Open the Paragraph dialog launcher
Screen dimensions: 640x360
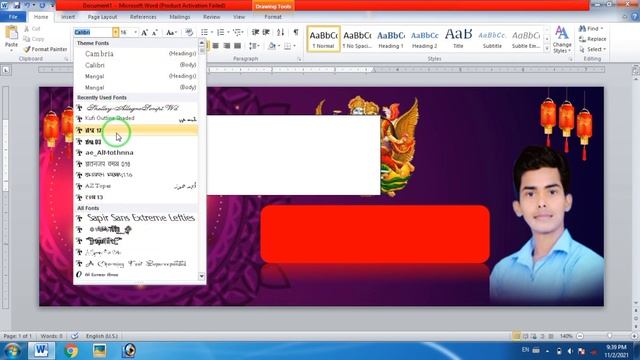tap(299, 59)
